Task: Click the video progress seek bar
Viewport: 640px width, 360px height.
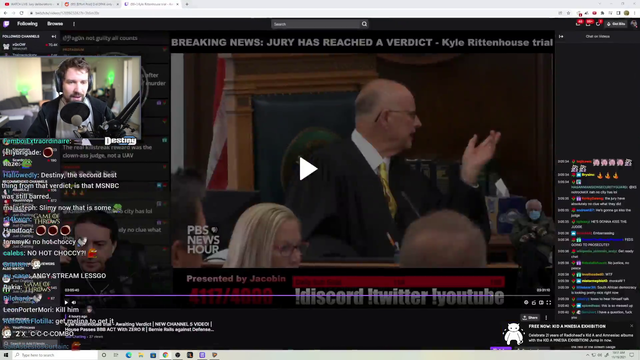Action: coord(307,295)
